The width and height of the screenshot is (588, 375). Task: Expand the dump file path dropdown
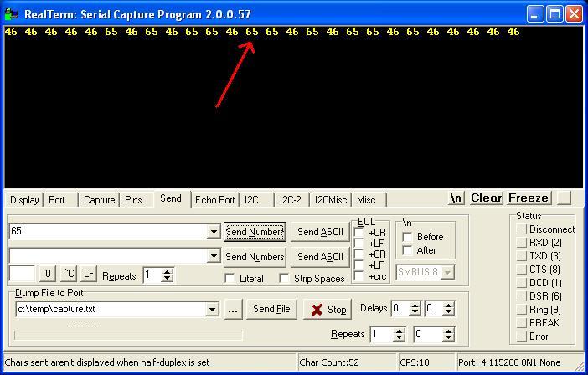pyautogui.click(x=212, y=310)
